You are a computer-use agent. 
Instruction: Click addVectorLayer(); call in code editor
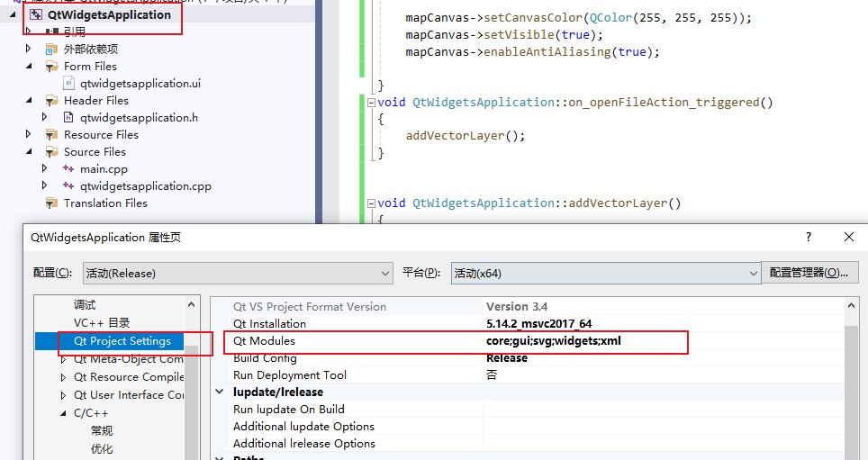tap(465, 136)
